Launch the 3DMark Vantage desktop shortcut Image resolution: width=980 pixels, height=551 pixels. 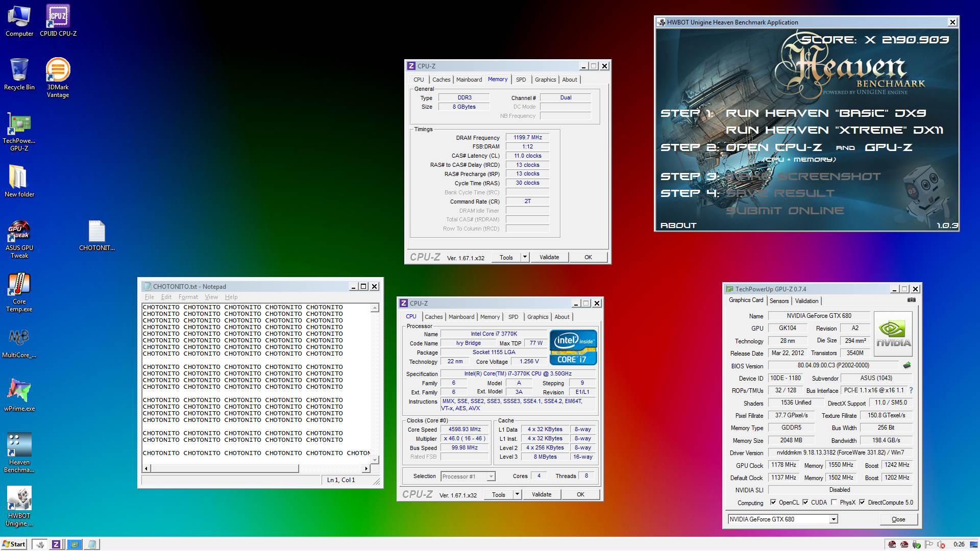coord(58,78)
